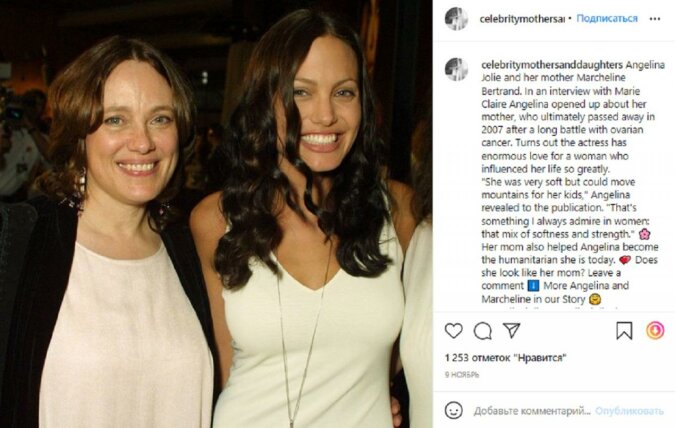Like the post with the heart icon
Image resolution: width=675 pixels, height=428 pixels.
454,330
